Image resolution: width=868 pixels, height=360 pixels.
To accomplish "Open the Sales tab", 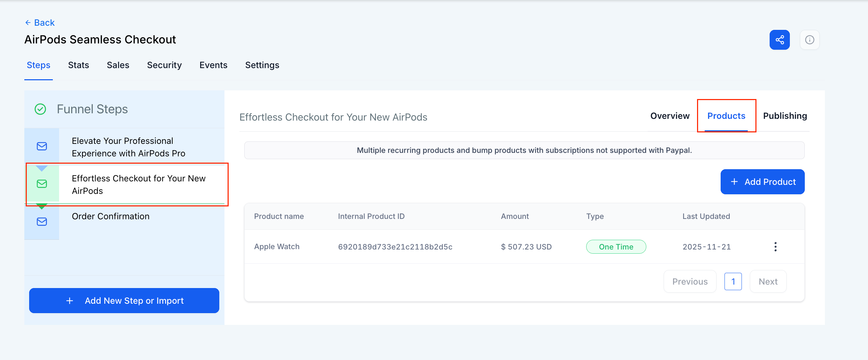I will 118,65.
